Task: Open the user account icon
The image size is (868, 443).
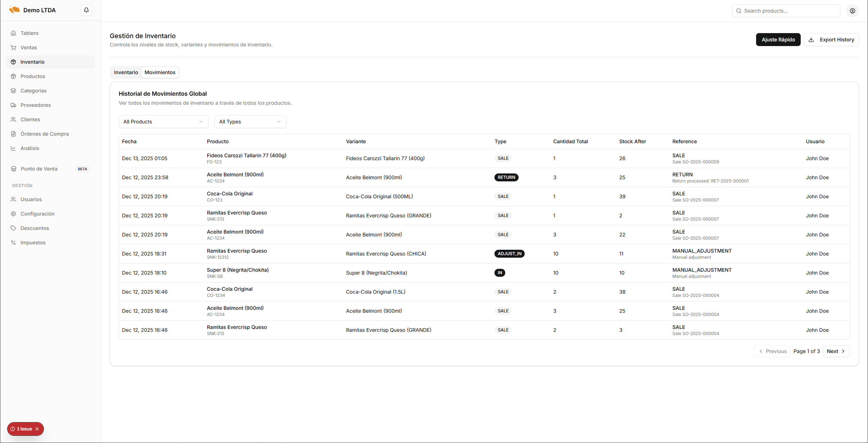Action: coord(852,10)
